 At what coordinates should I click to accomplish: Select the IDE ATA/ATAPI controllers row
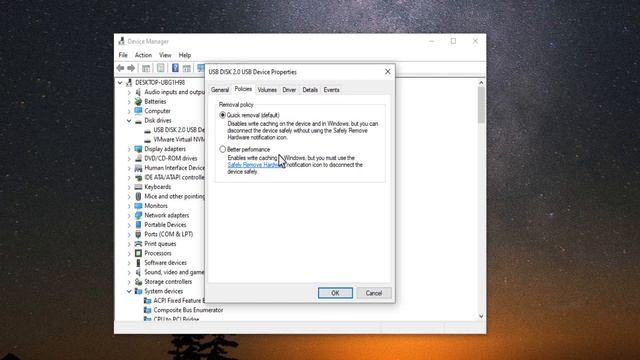[x=170, y=178]
